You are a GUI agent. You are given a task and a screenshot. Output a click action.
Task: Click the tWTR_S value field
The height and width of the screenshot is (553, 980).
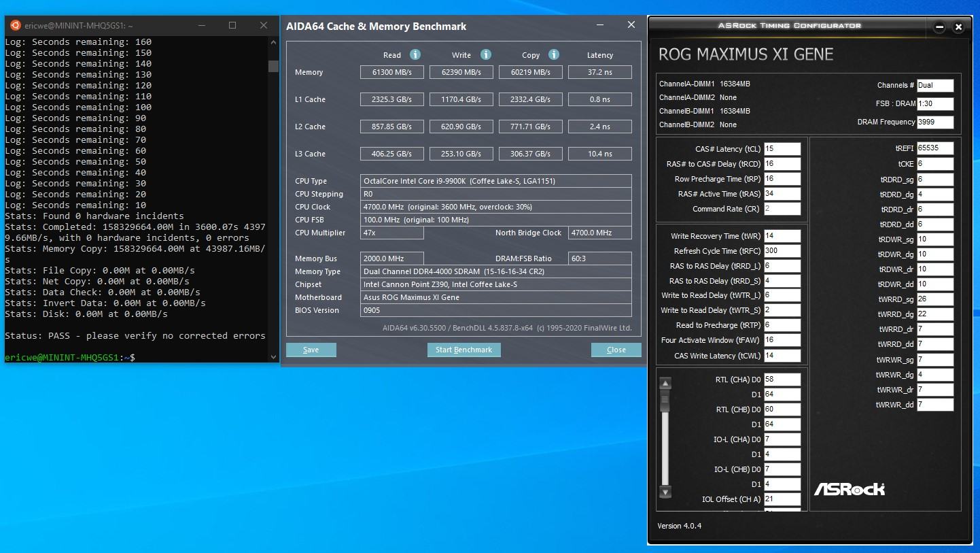[x=782, y=310]
